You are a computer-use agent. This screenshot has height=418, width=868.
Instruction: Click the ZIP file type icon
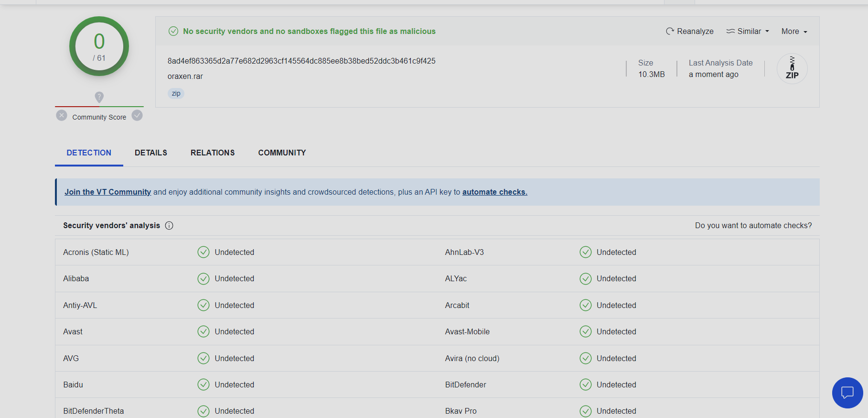[x=792, y=68]
